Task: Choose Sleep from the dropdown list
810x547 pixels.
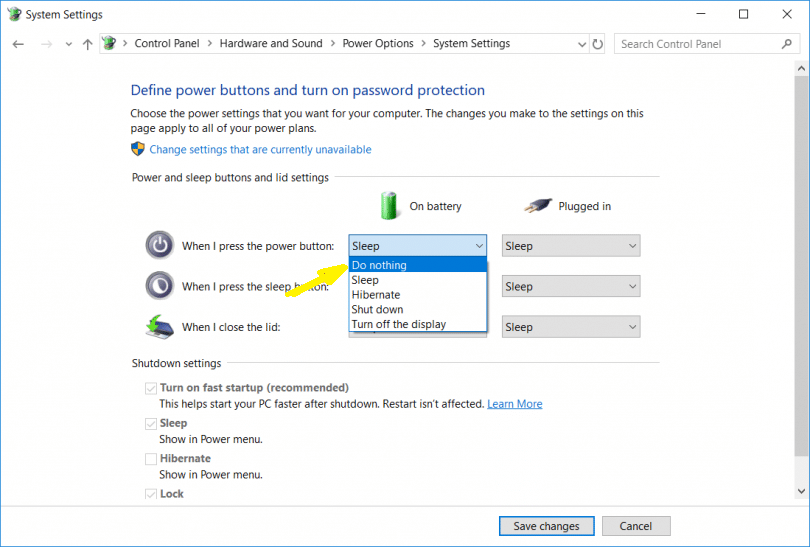Action: [418, 280]
